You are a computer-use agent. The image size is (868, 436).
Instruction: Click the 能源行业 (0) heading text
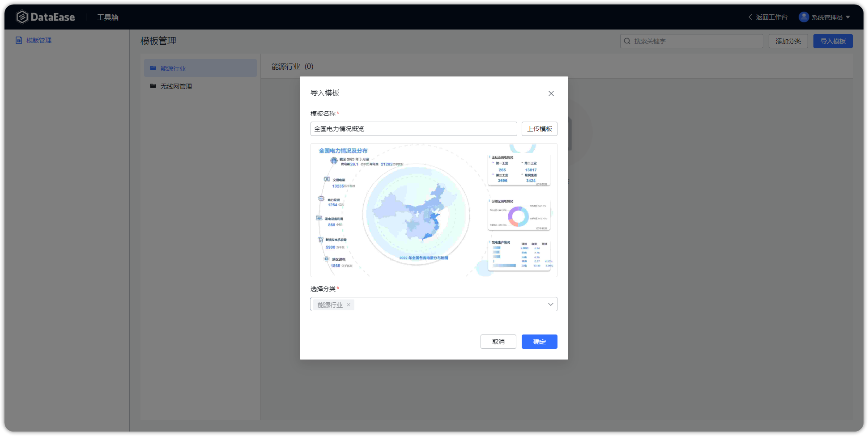pyautogui.click(x=293, y=67)
